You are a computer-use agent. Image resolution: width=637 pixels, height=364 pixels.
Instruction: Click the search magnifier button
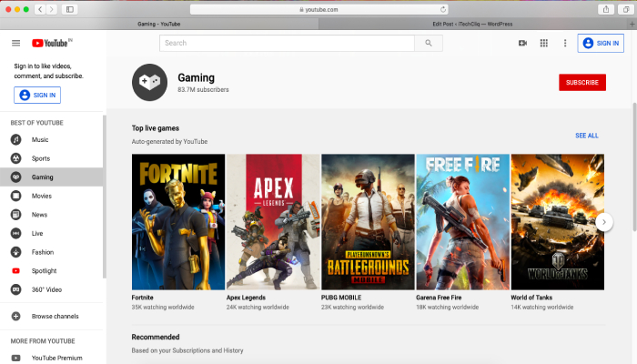point(429,43)
